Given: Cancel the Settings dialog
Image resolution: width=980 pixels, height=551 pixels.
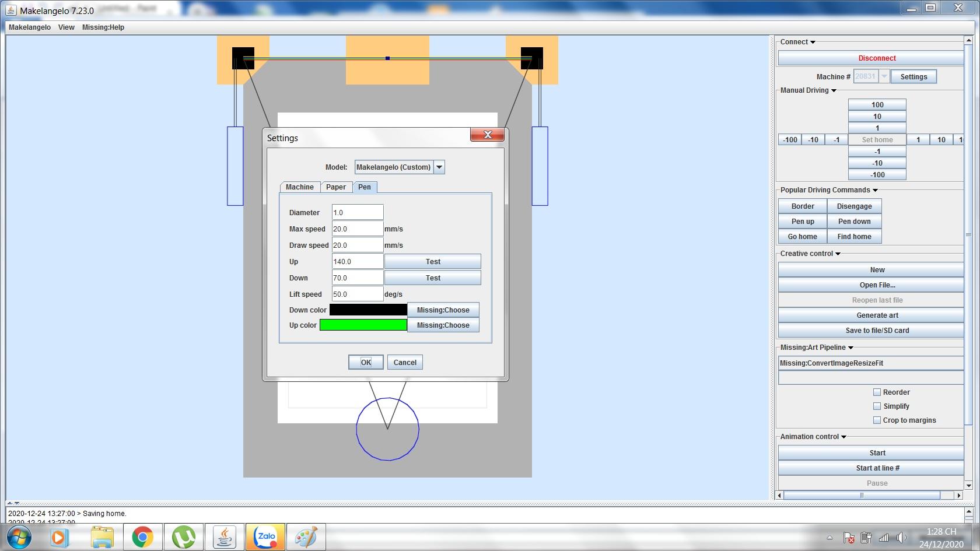Looking at the screenshot, I should [405, 362].
